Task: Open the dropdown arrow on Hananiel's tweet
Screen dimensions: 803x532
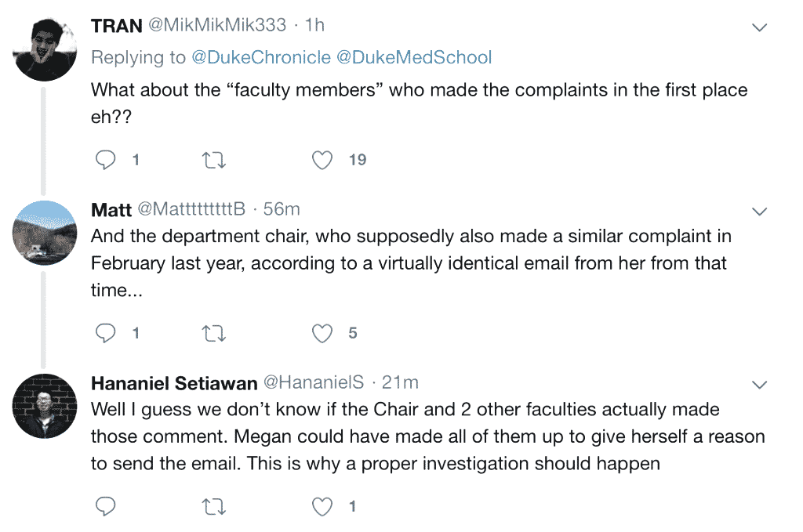Action: coord(758,385)
